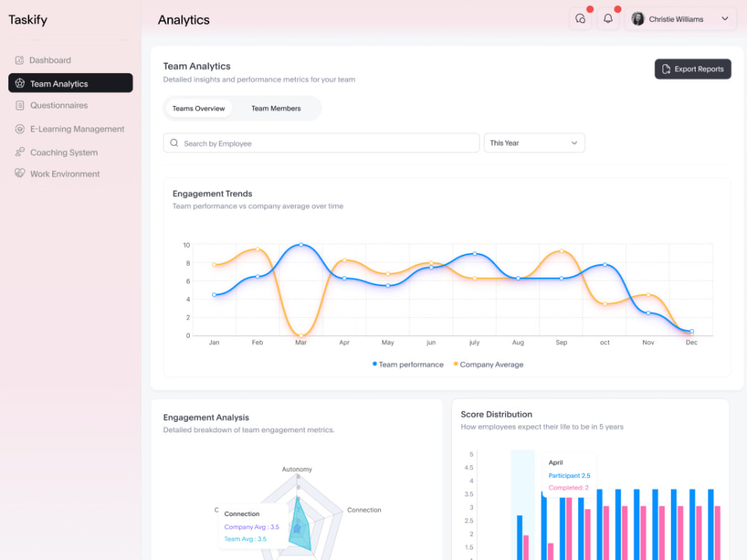Click the Questionnaires sidebar icon
The height and width of the screenshot is (560, 747).
point(19,105)
